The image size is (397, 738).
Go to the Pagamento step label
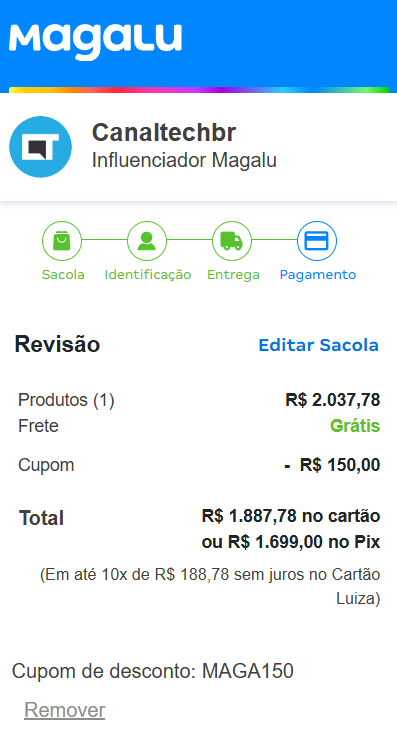click(x=318, y=275)
